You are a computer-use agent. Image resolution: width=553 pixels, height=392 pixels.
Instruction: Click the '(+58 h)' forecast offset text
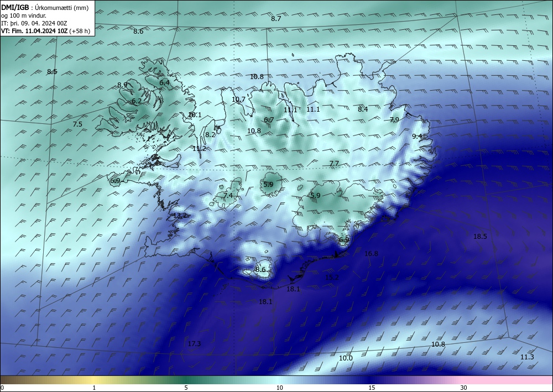click(80, 31)
